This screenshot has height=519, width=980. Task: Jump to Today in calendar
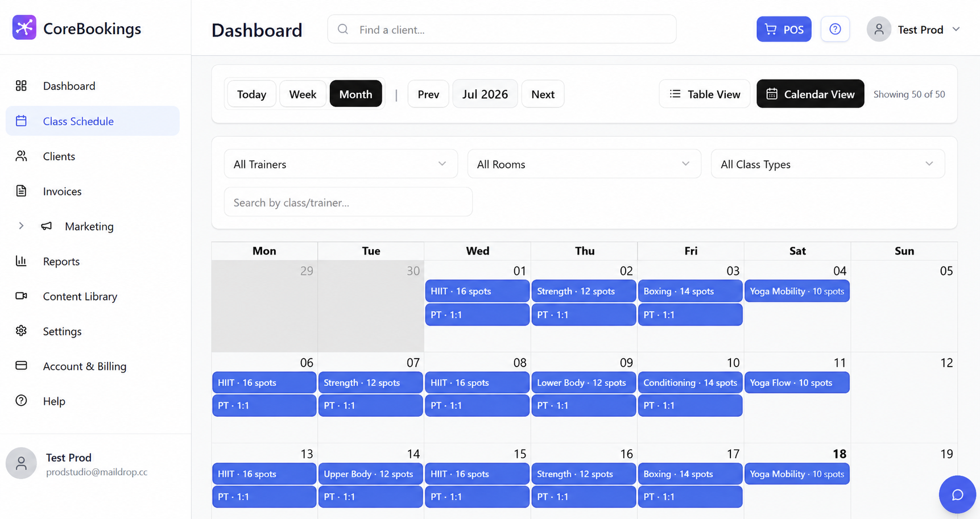[x=251, y=94]
